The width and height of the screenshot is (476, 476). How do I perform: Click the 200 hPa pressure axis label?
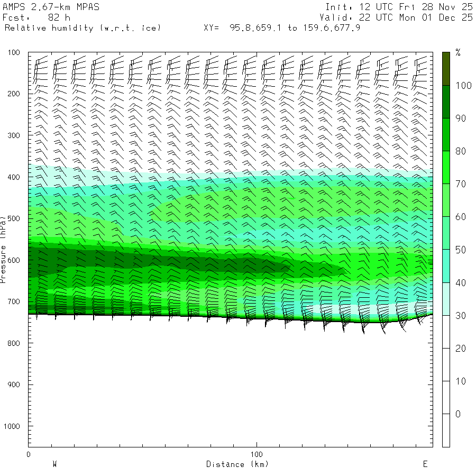[14, 94]
